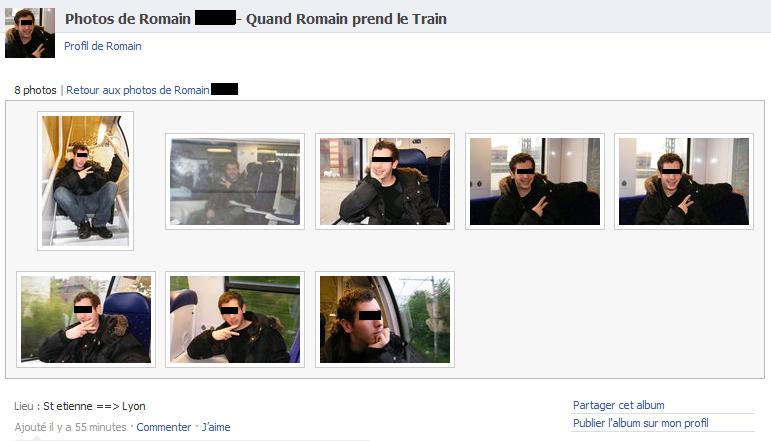
Task: Open fourth photo in the first row
Action: tap(534, 181)
